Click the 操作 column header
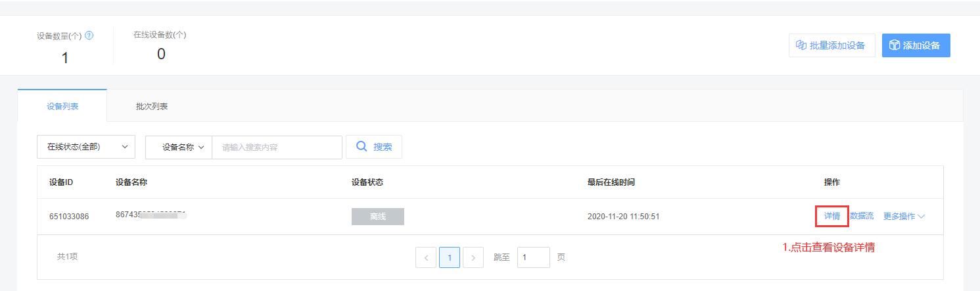 pyautogui.click(x=832, y=182)
